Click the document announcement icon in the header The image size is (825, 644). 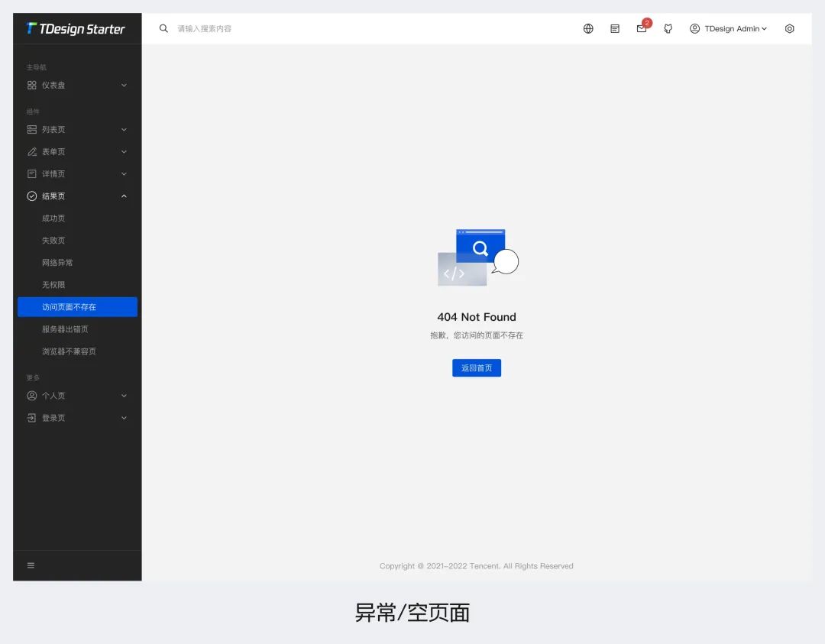(x=615, y=28)
